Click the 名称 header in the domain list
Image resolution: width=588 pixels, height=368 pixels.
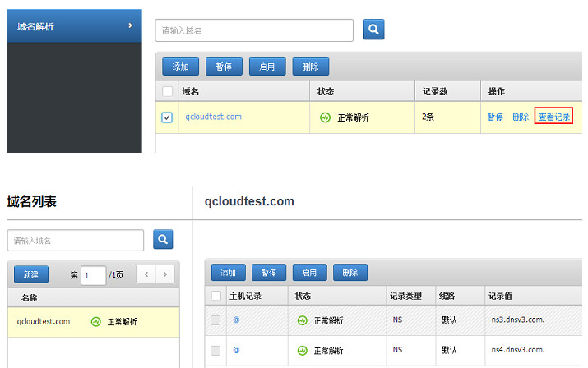pyautogui.click(x=30, y=298)
